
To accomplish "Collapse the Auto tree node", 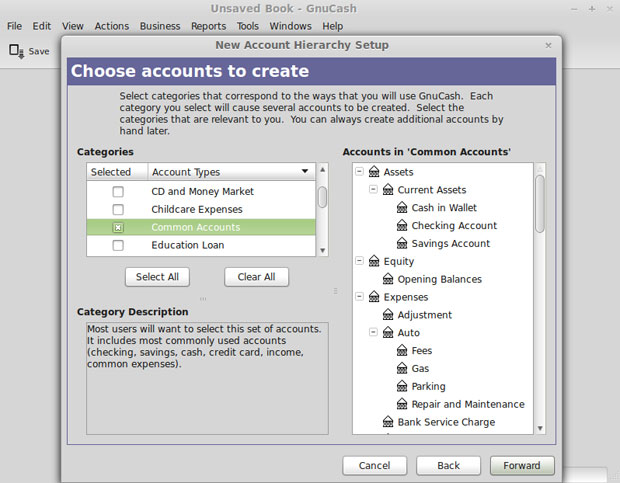I will click(x=373, y=332).
